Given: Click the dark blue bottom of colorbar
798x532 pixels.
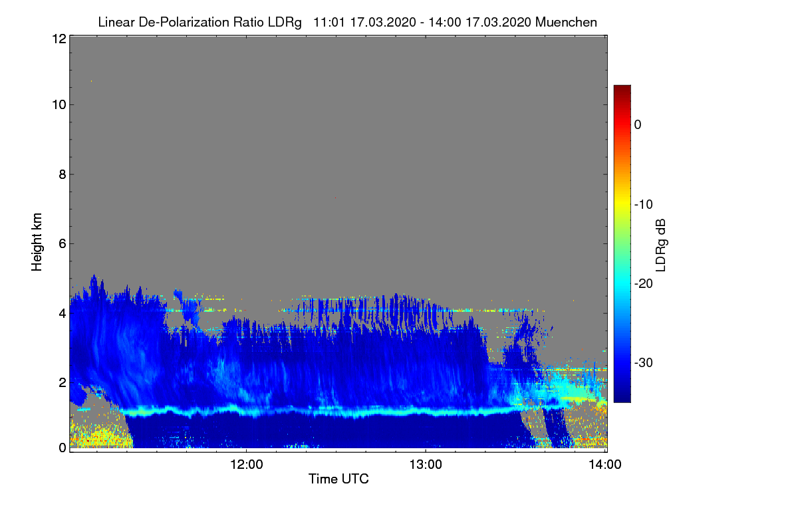Looking at the screenshot, I should 622,395.
